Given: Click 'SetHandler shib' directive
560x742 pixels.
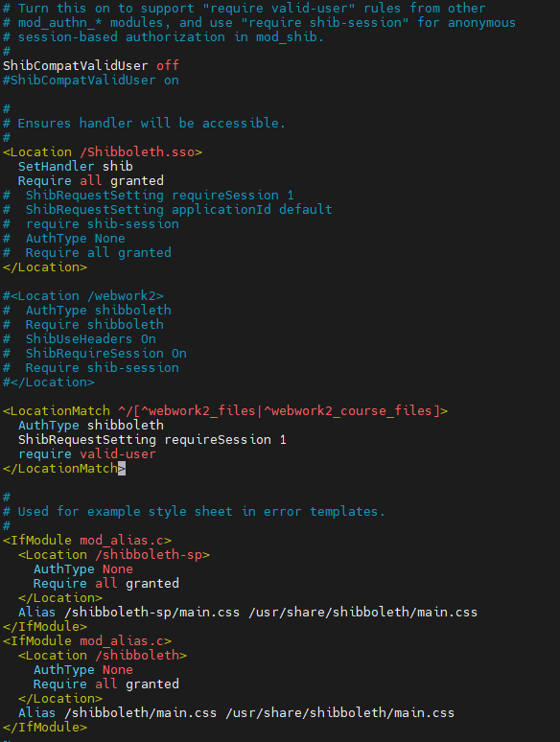Looking at the screenshot, I should [x=75, y=166].
